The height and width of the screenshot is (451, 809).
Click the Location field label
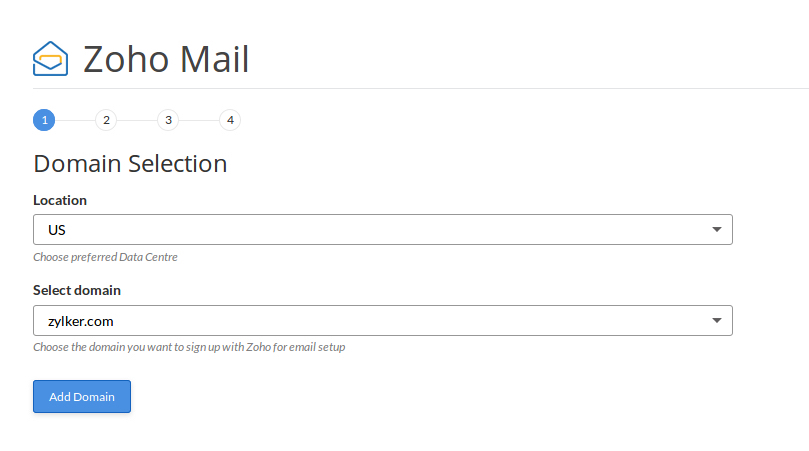coord(60,200)
